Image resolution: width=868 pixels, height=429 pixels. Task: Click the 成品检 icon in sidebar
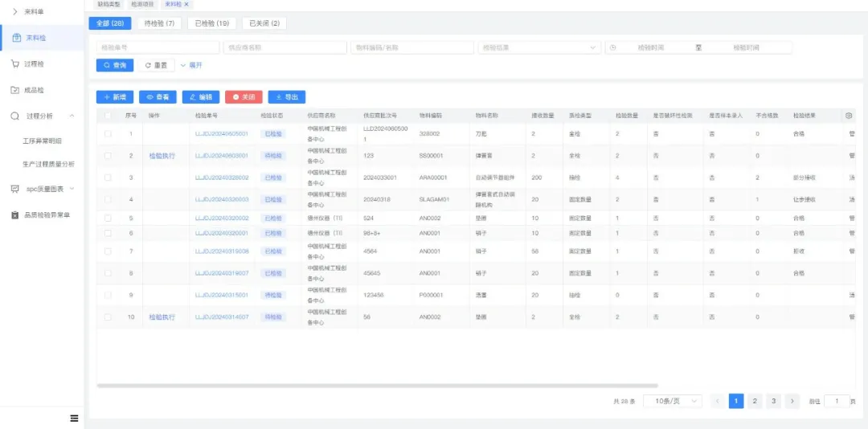(15, 90)
